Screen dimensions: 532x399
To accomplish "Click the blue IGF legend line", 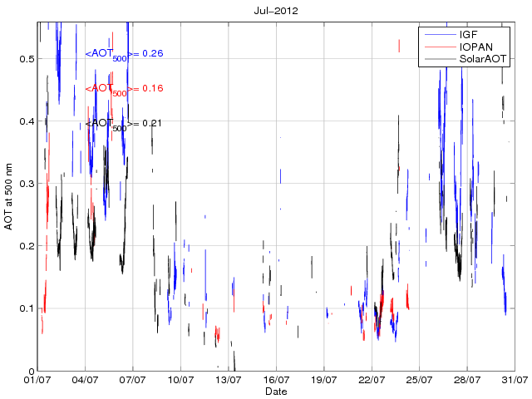I will pyautogui.click(x=440, y=35).
